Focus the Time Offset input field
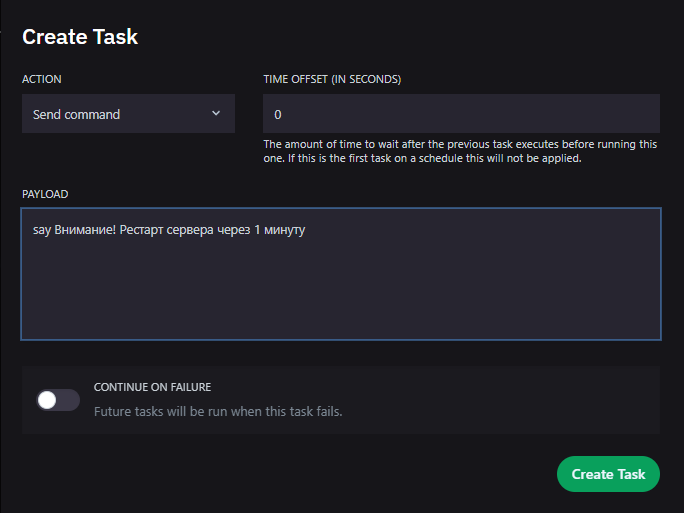This screenshot has width=684, height=513. 460,114
